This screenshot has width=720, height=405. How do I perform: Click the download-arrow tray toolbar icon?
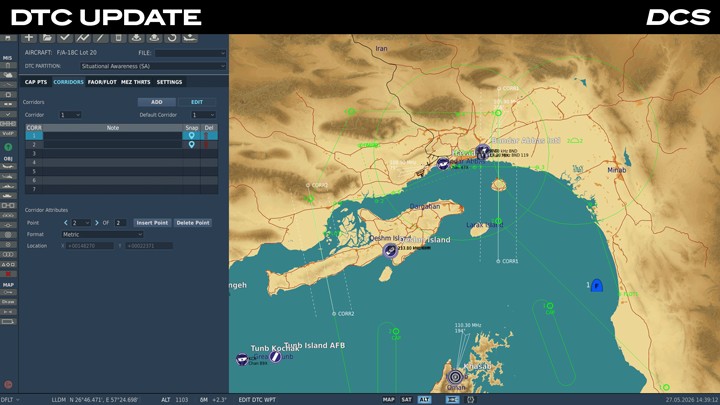point(136,38)
